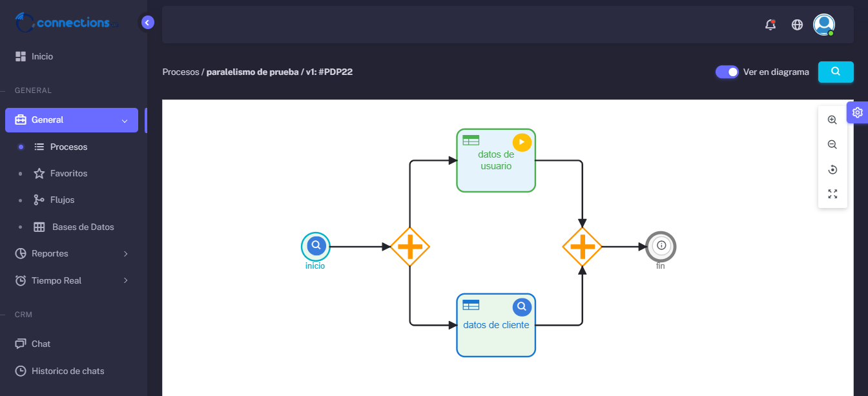The width and height of the screenshot is (868, 396).
Task: Reset the diagram view
Action: point(832,169)
